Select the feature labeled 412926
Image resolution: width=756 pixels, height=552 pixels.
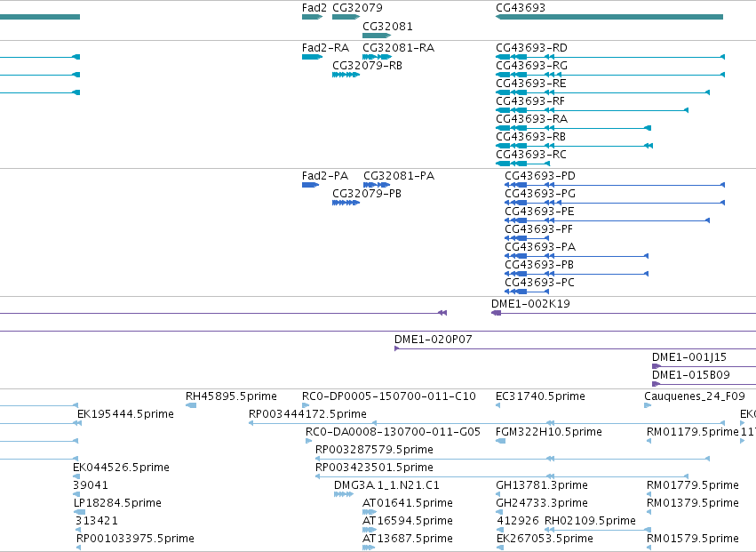(518, 522)
